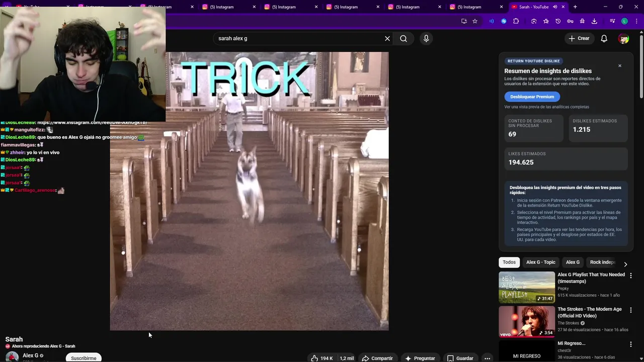Click Pepky channel name under playlist video

tap(563, 289)
